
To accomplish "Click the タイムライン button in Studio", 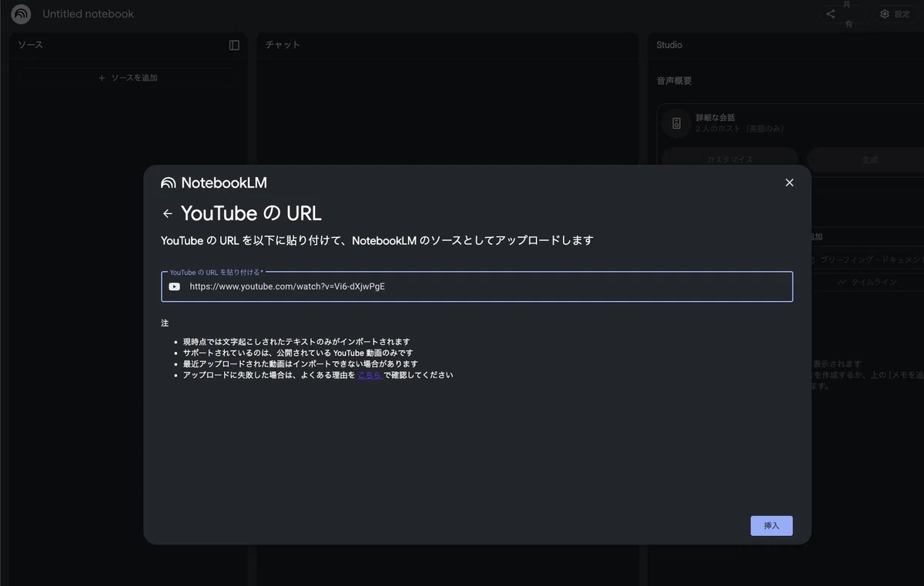I will click(x=867, y=283).
